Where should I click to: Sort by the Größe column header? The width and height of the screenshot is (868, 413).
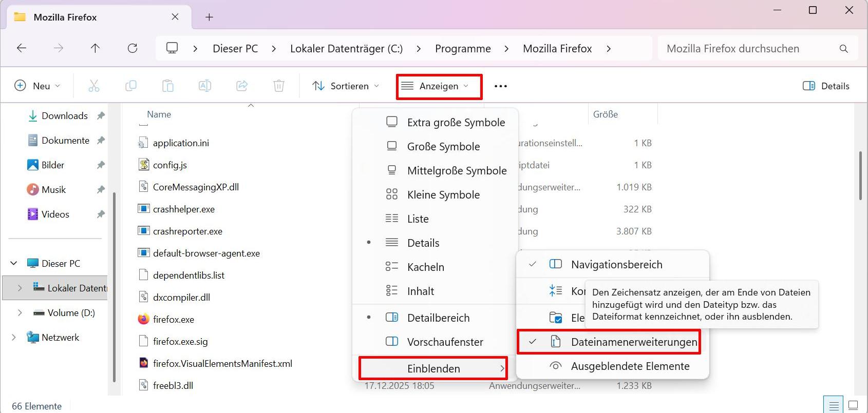coord(606,114)
